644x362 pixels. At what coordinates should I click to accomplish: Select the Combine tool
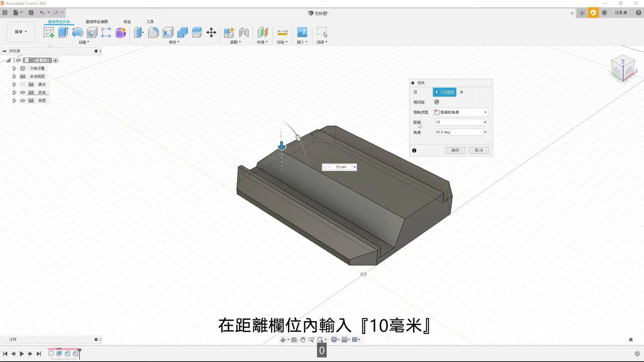point(182,33)
